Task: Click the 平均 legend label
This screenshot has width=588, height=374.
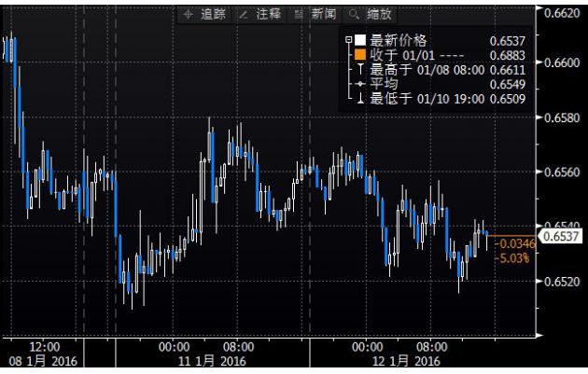Action: [x=384, y=84]
